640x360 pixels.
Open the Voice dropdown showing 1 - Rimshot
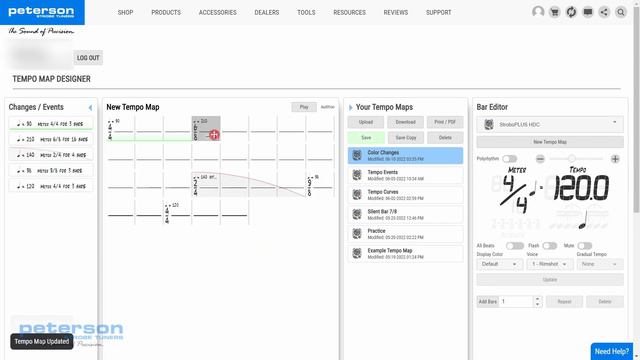tap(549, 264)
